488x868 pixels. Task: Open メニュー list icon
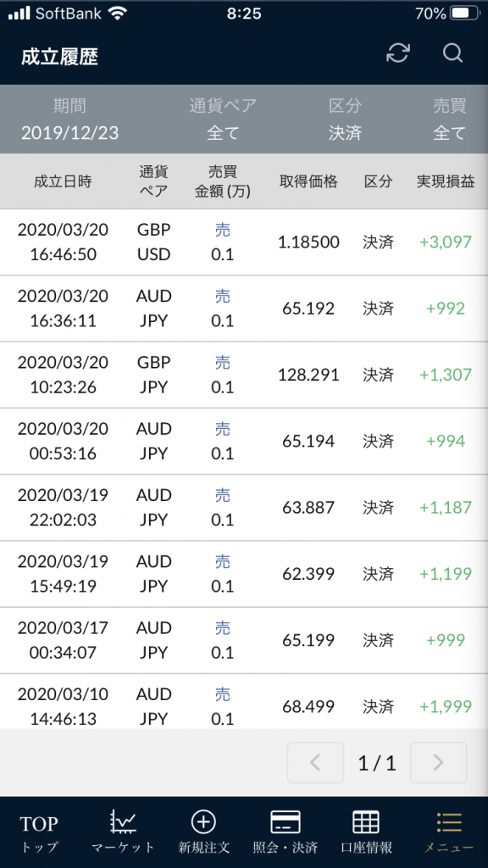point(449,822)
